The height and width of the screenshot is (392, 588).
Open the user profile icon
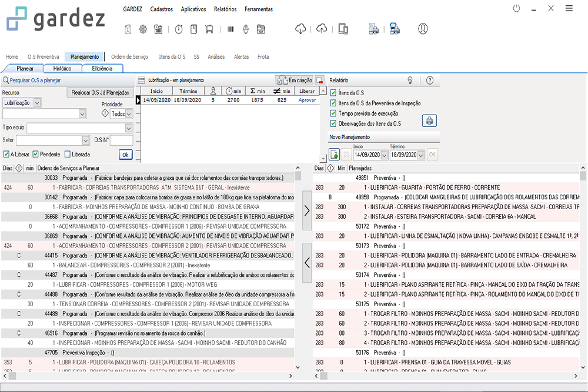(x=423, y=28)
